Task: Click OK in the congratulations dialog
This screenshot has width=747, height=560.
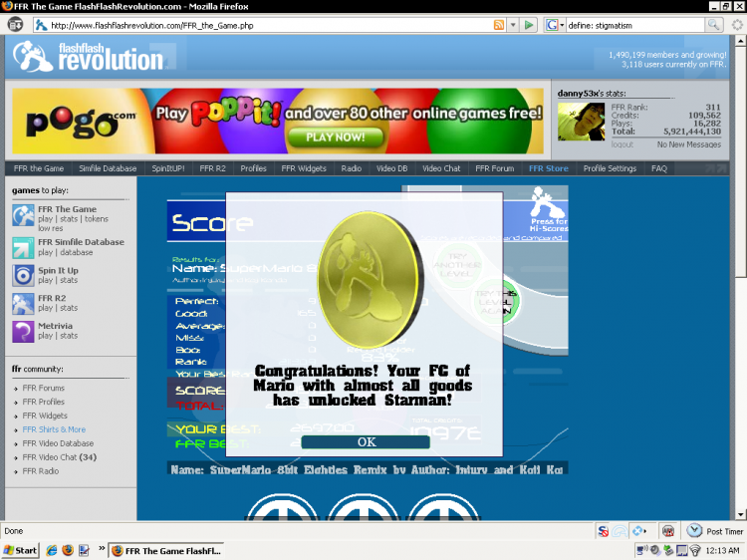Action: (x=366, y=442)
